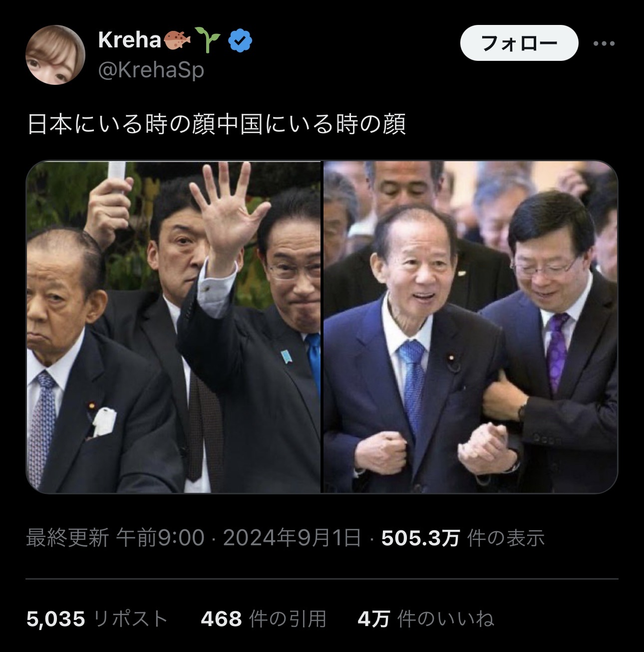Open the right photo with blue tie man
Viewport: 644px width, 652px height.
(x=471, y=327)
